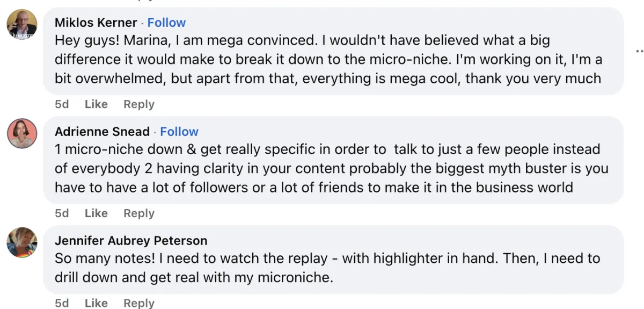Open the 5d timestamp on Miklos's comment
644x309 pixels.
[x=62, y=104]
